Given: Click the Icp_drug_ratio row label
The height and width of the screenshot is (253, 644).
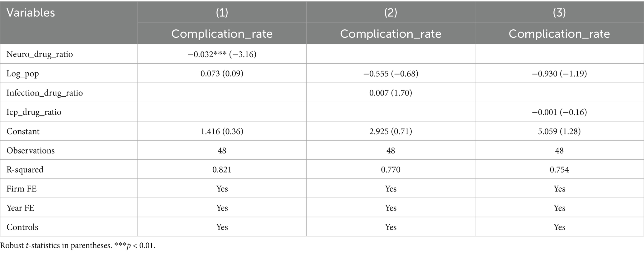Looking at the screenshot, I should click(x=34, y=112).
